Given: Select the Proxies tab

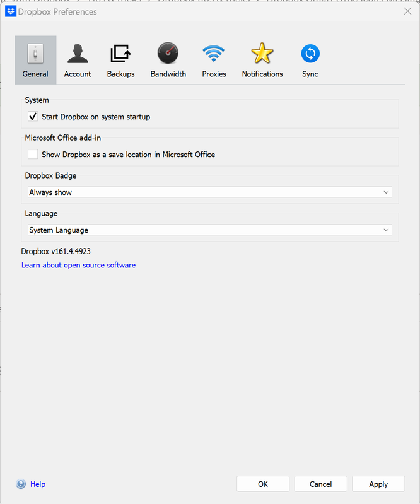Looking at the screenshot, I should click(x=214, y=60).
